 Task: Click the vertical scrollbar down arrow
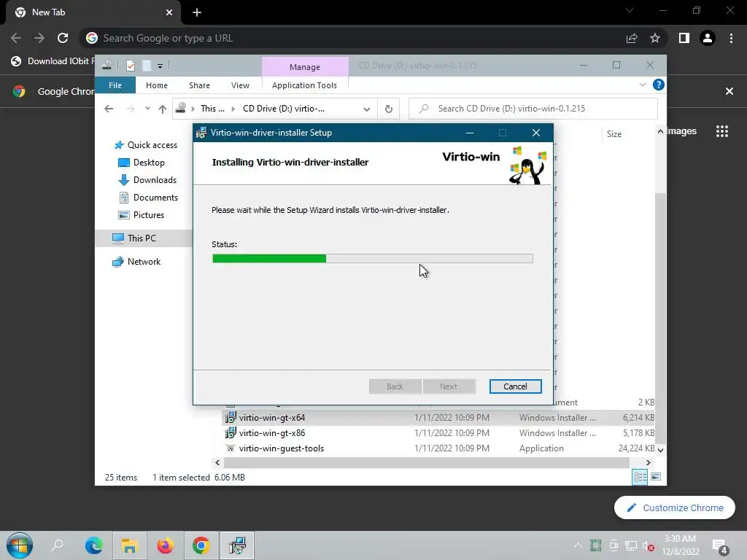[660, 449]
